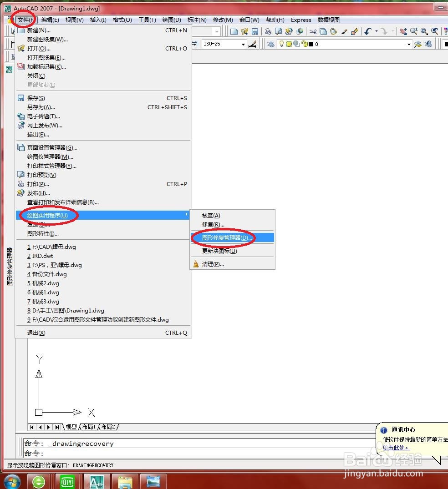
Task: Open Plot Preview from the toolbar
Action: [x=278, y=31]
